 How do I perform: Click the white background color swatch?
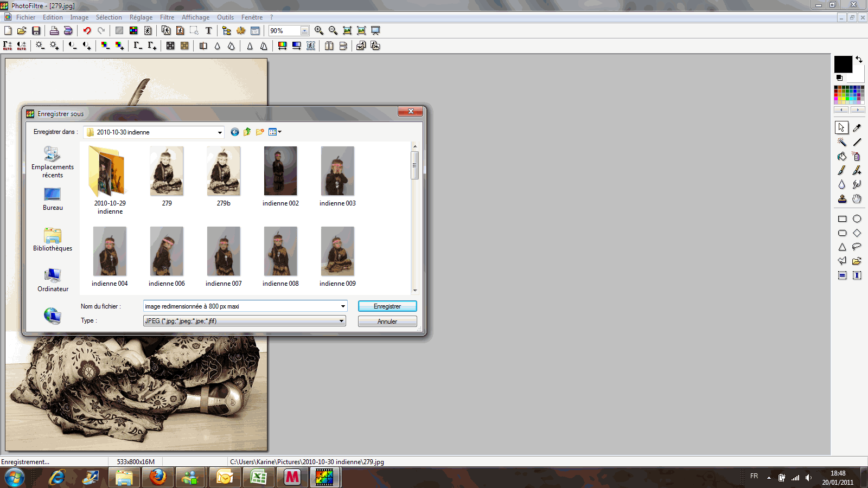tap(858, 76)
